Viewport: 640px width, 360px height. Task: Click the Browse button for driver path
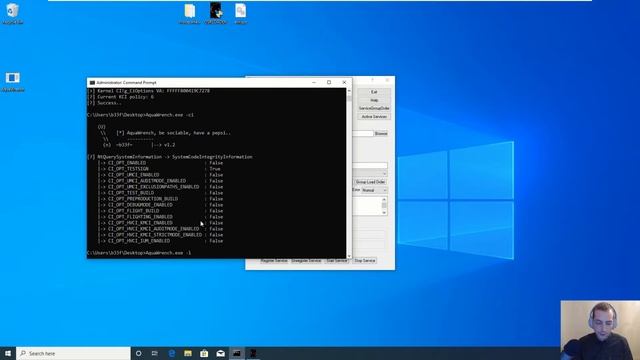[381, 133]
